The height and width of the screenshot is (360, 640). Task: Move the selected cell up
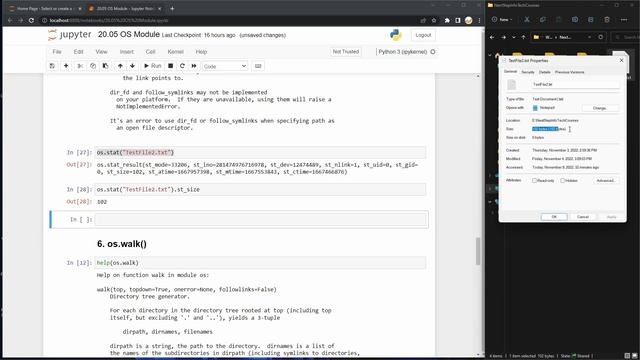coord(120,66)
